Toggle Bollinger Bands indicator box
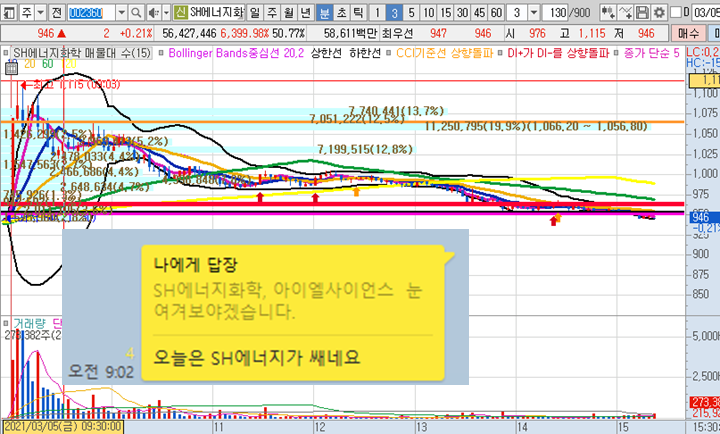The image size is (720, 434). [161, 53]
